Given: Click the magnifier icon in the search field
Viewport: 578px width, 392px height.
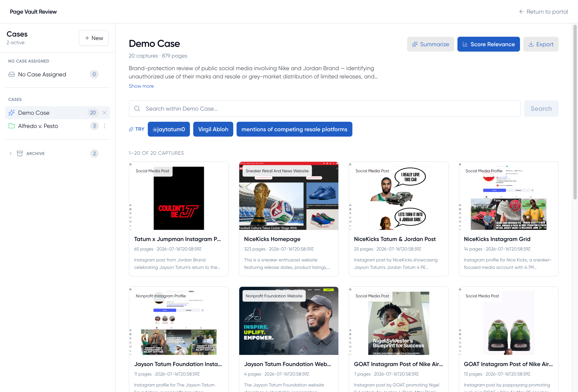Looking at the screenshot, I should [x=137, y=109].
